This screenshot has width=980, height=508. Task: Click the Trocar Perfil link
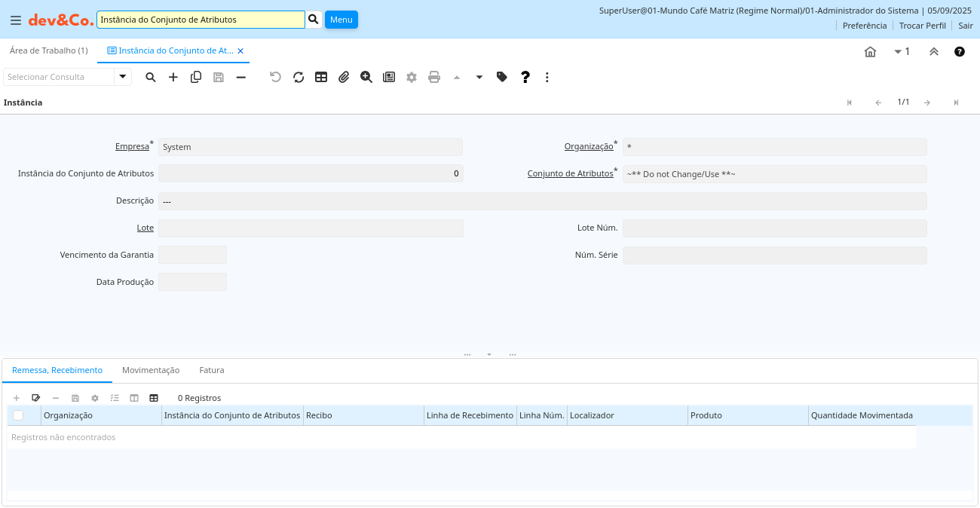(922, 26)
